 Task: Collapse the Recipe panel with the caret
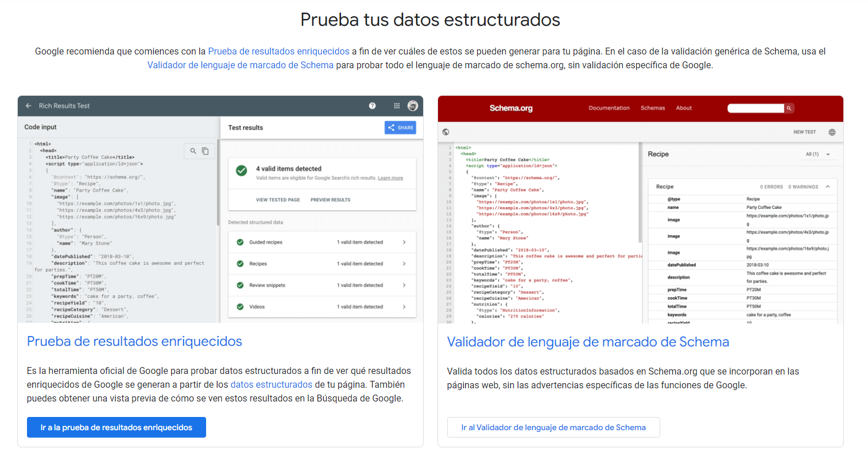coord(827,186)
